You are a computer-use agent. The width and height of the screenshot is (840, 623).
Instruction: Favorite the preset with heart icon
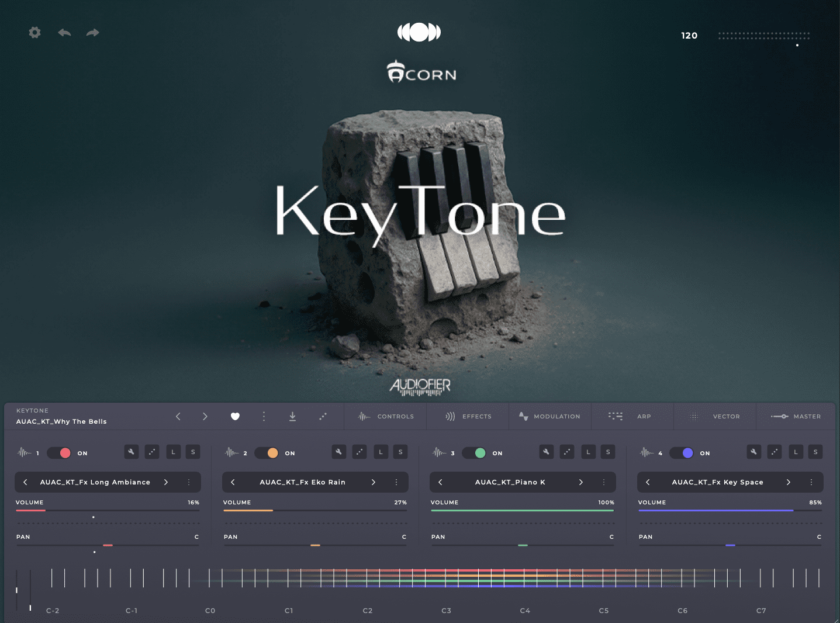(x=235, y=416)
